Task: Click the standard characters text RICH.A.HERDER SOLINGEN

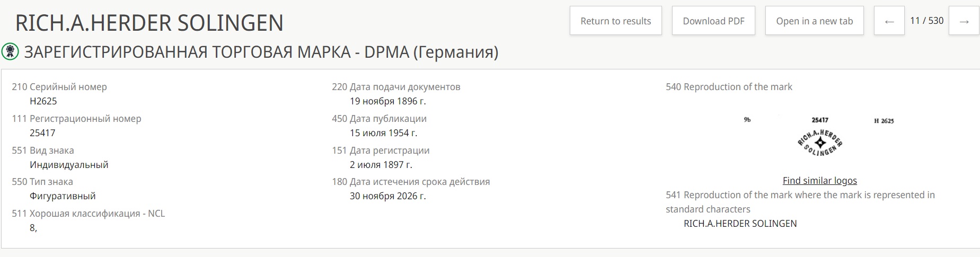Action: click(740, 224)
